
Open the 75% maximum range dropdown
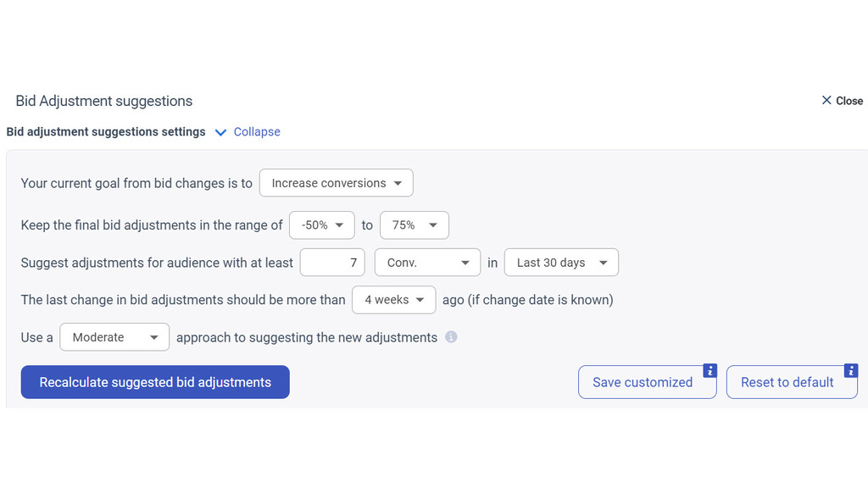414,225
